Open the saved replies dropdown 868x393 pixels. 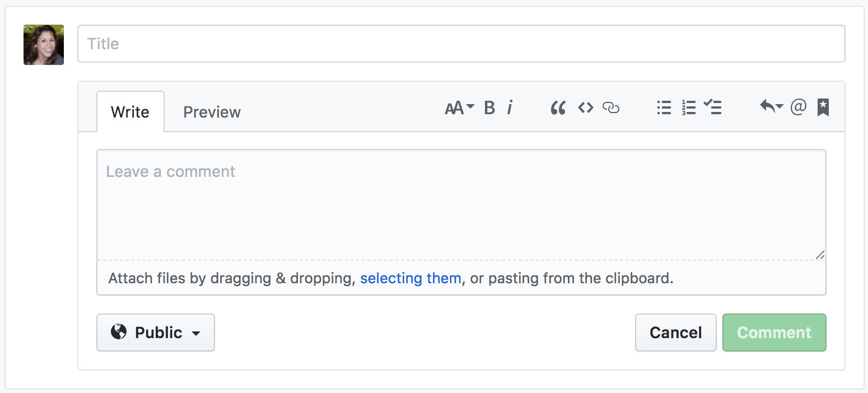(771, 106)
